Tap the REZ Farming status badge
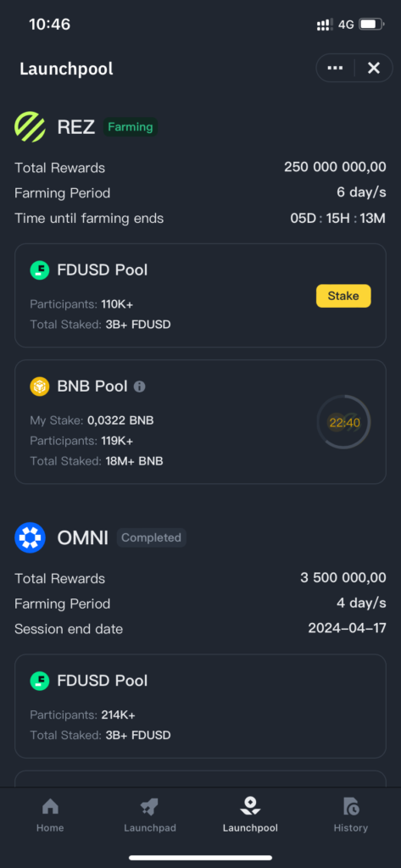Viewport: 401px width, 868px height. point(131,127)
